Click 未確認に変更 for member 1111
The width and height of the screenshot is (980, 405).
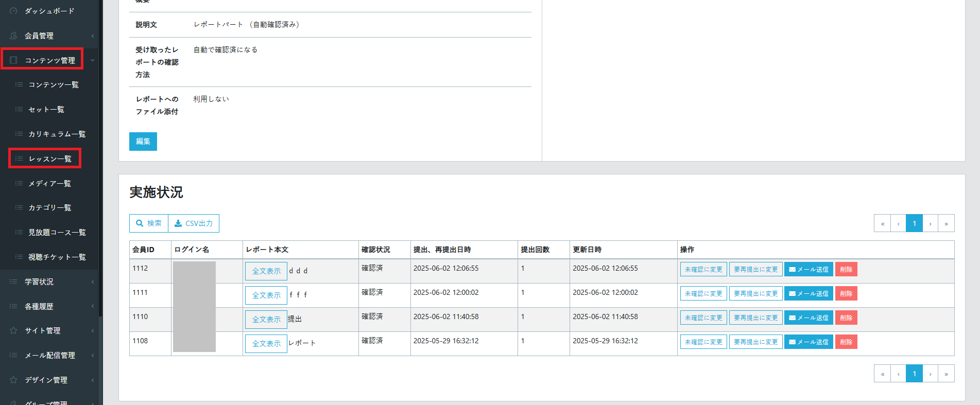tap(703, 294)
